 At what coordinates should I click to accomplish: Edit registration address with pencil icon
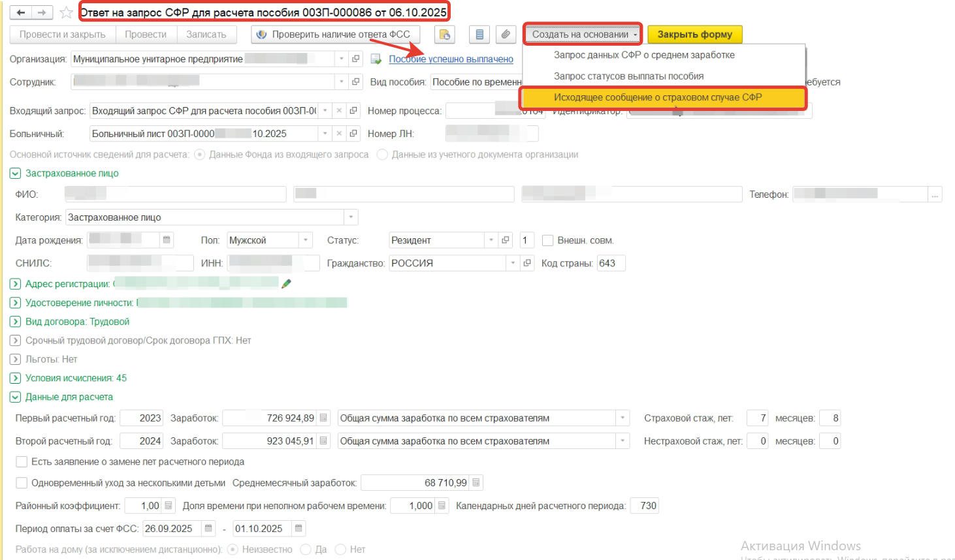pyautogui.click(x=286, y=283)
